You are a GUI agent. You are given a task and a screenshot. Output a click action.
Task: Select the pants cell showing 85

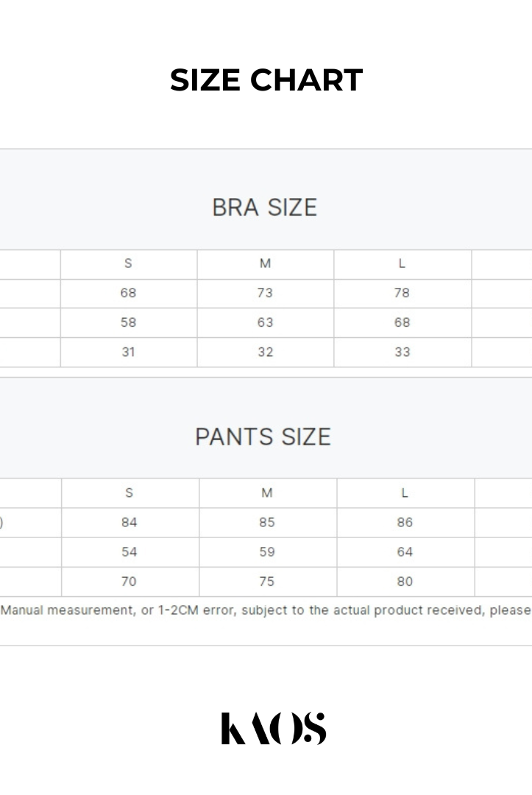click(267, 523)
